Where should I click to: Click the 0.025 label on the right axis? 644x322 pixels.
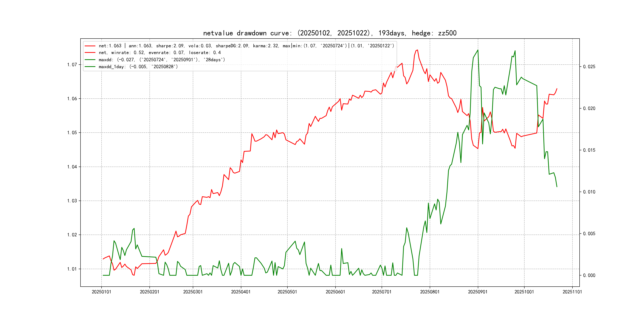589,67
